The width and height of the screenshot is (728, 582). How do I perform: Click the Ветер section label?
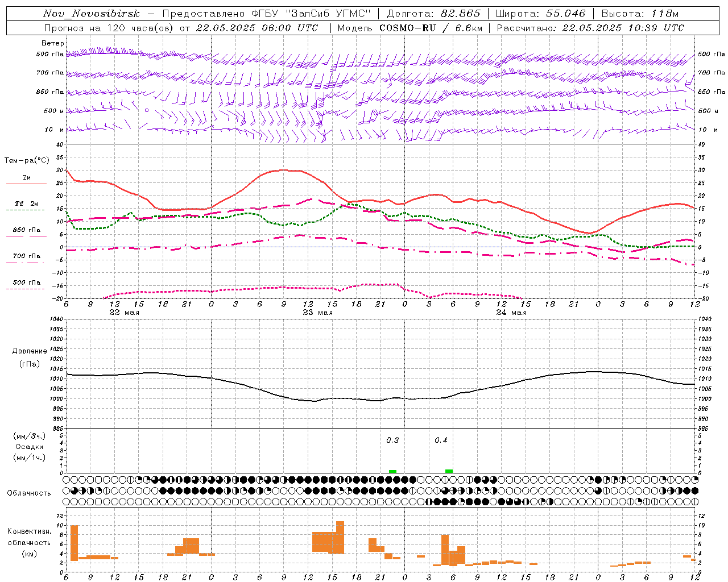(x=52, y=43)
